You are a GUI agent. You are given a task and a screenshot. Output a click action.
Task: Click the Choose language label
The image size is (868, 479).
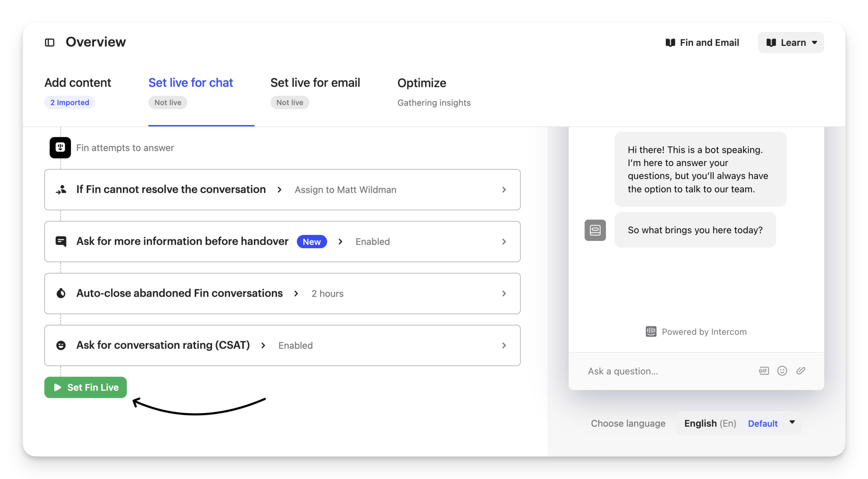(628, 423)
